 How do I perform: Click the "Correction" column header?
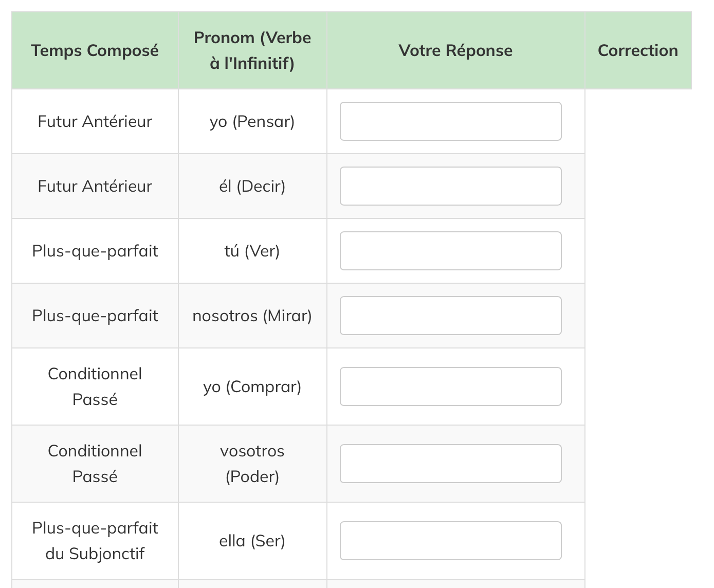pos(637,50)
